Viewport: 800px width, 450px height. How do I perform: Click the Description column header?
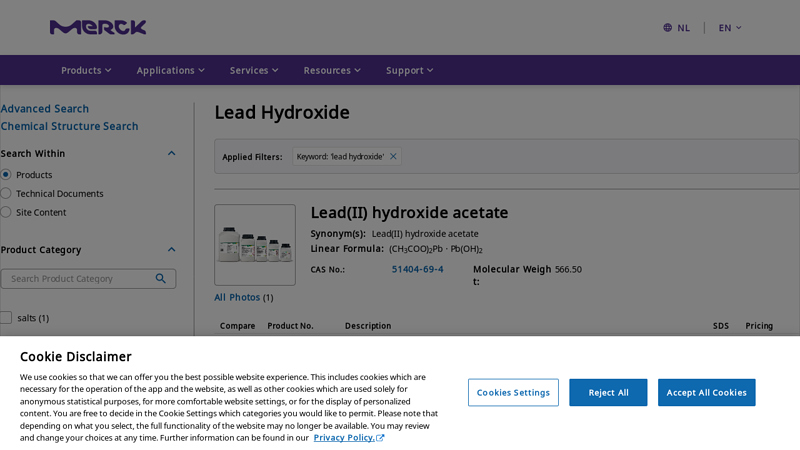click(x=368, y=326)
